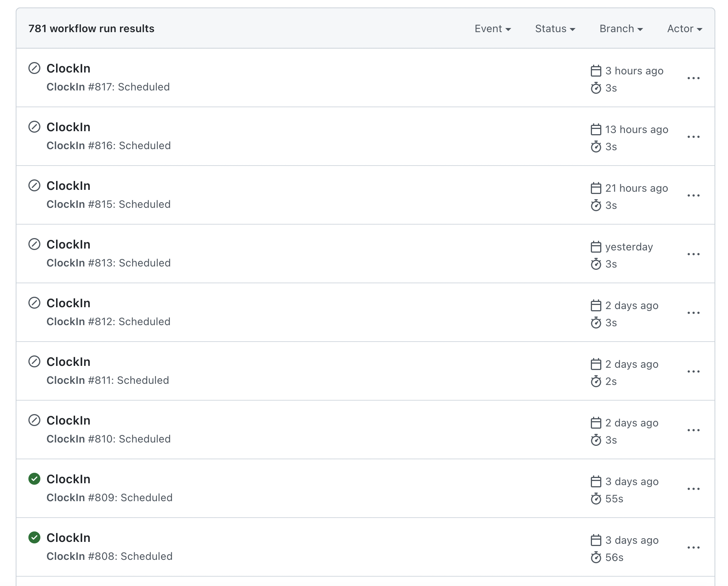Click the calendar icon beside '3 hours ago'
Image resolution: width=728 pixels, height=586 pixels.
596,71
